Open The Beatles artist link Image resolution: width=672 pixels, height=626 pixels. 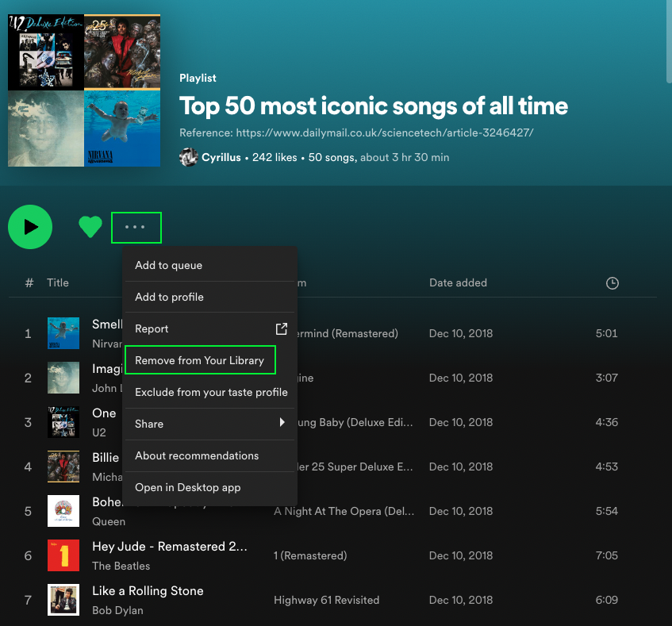coord(121,566)
